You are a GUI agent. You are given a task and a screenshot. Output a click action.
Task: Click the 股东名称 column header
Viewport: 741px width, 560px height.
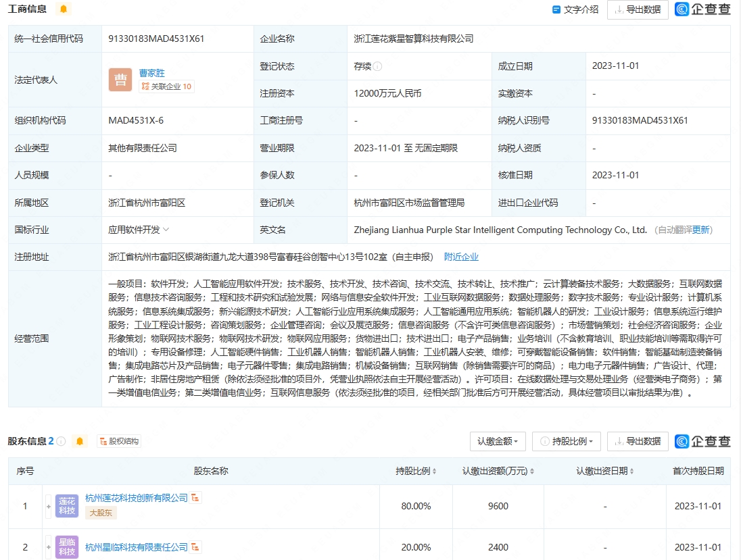coord(211,471)
